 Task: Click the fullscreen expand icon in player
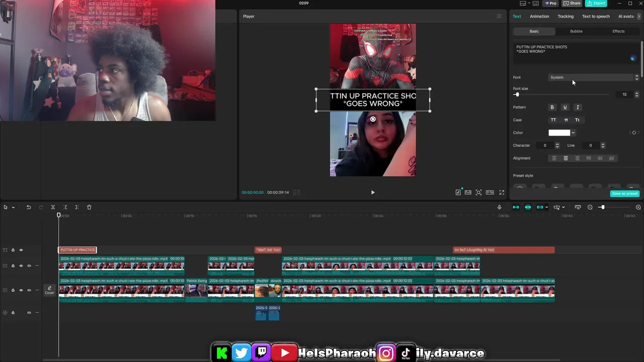(502, 192)
